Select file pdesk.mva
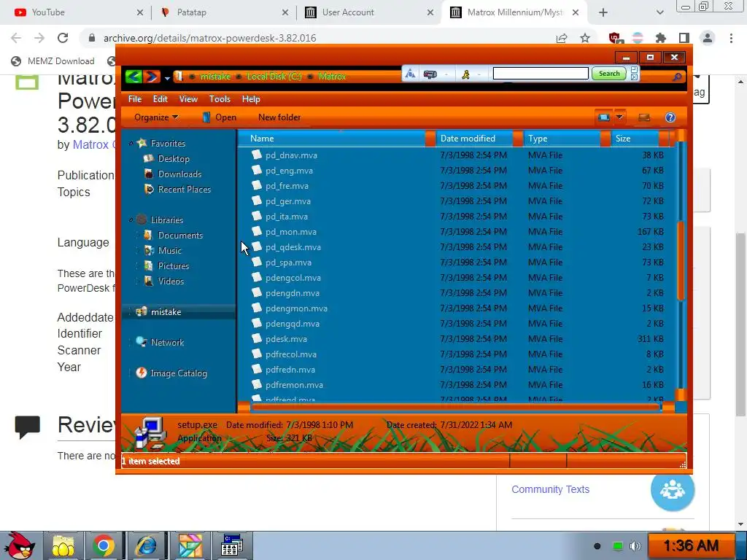The width and height of the screenshot is (747, 560). click(x=286, y=339)
